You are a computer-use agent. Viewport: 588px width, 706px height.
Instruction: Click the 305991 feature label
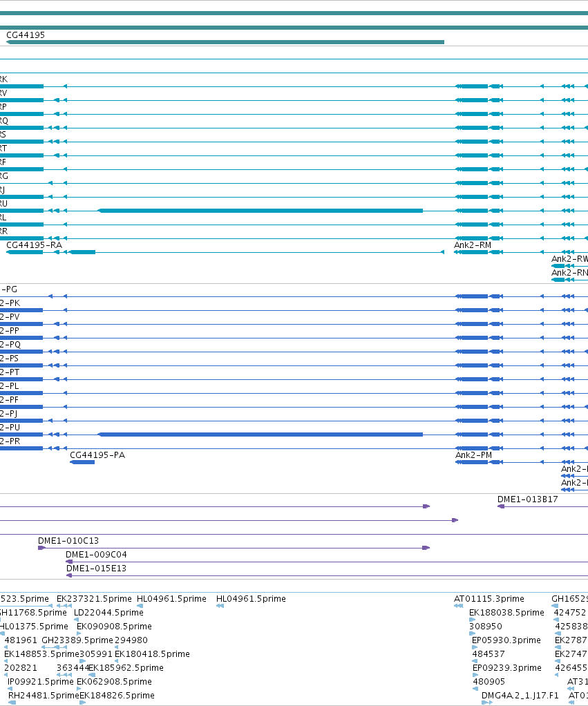[96, 653]
